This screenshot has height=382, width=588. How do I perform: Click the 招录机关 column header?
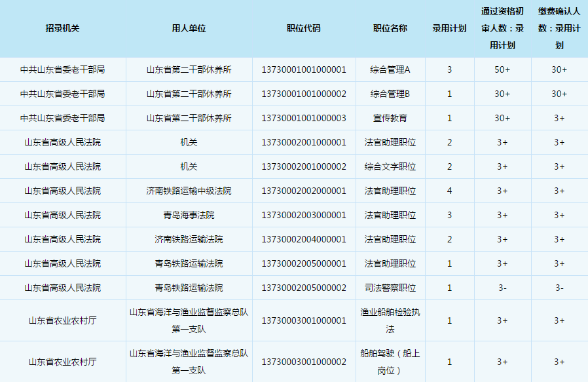[62, 29]
